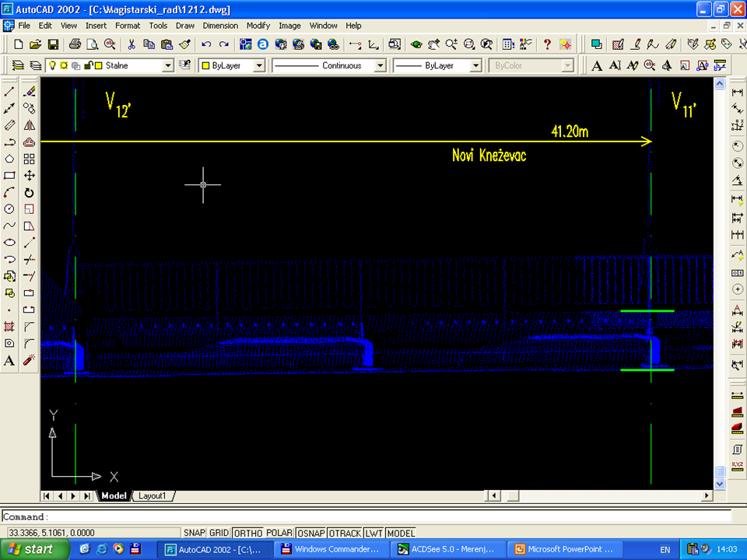Click the Rotate tool icon
The width and height of the screenshot is (747, 560).
(x=29, y=192)
